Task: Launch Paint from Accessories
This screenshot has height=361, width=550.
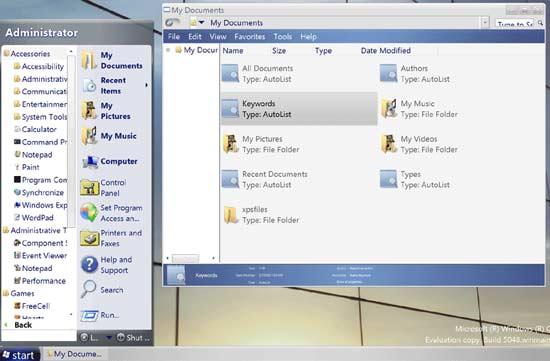Action: point(27,167)
